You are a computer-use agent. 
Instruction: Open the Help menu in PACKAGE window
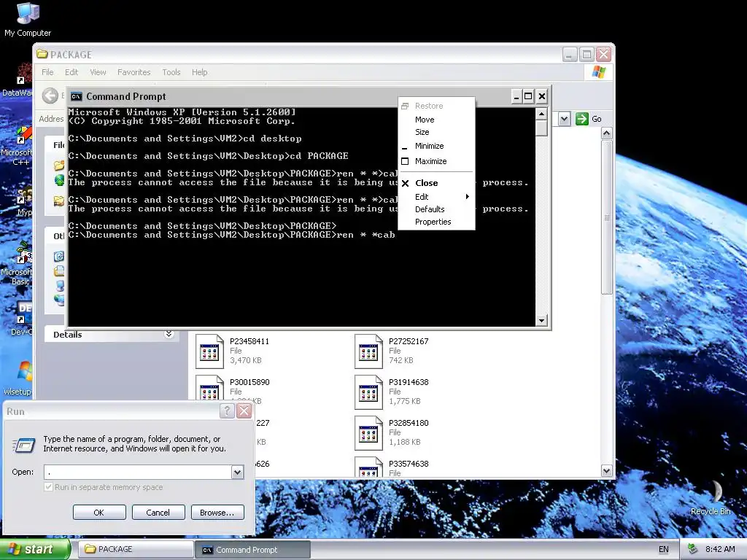[199, 72]
